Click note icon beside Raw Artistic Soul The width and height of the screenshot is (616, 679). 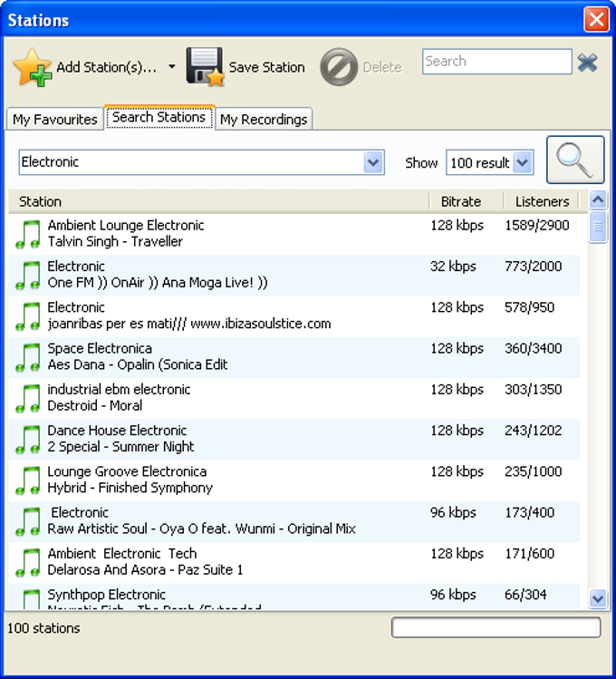pos(28,522)
